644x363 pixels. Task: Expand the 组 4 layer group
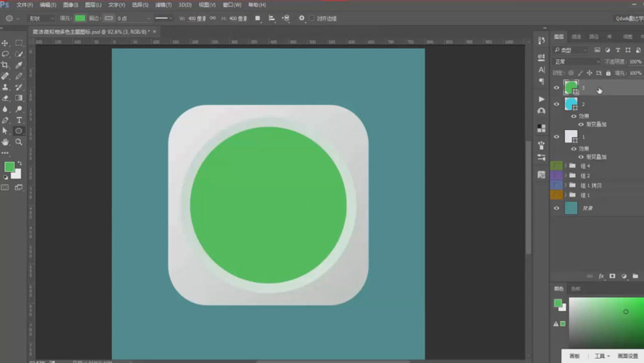click(x=566, y=166)
